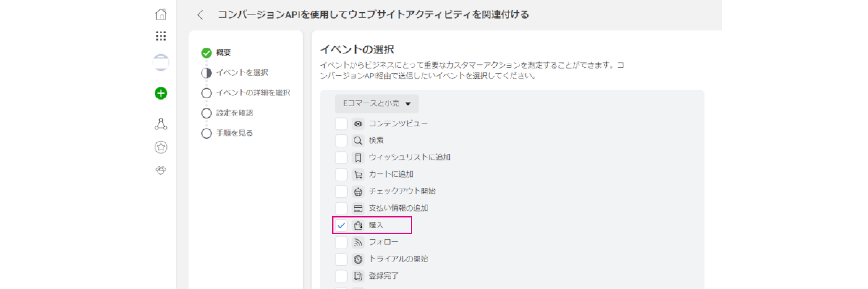This screenshot has height=289, width=868.
Task: Check the コンテンツビュー checkbox
Action: [341, 124]
